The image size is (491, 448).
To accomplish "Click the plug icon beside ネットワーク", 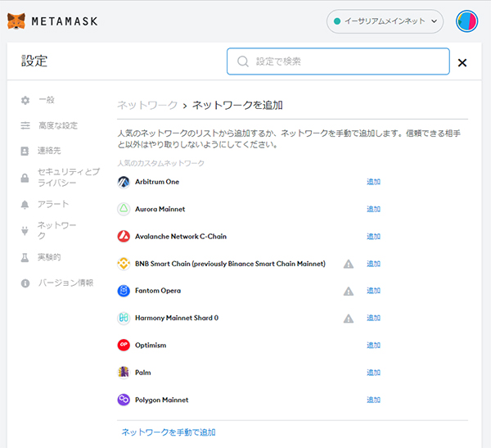I will [25, 231].
